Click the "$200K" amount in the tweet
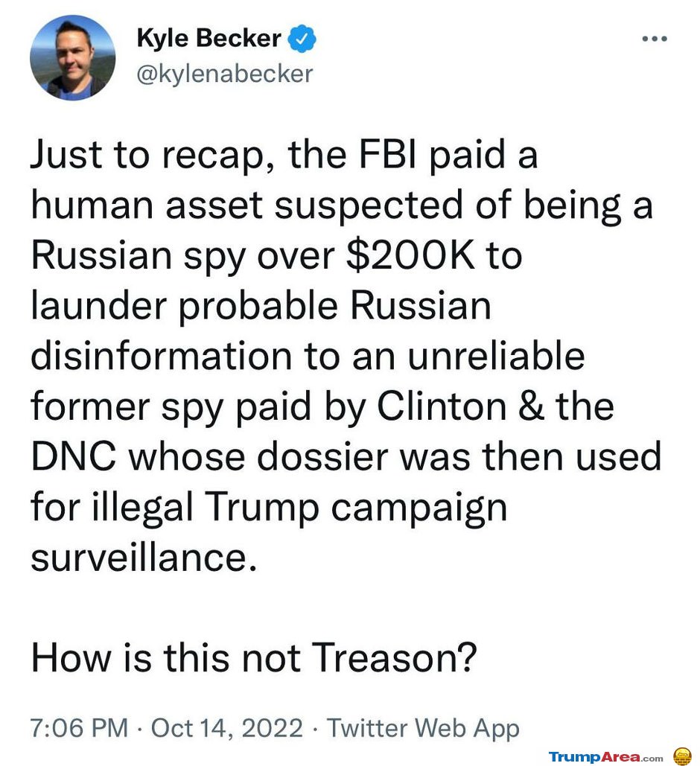This screenshot has width=700, height=766. [x=410, y=255]
